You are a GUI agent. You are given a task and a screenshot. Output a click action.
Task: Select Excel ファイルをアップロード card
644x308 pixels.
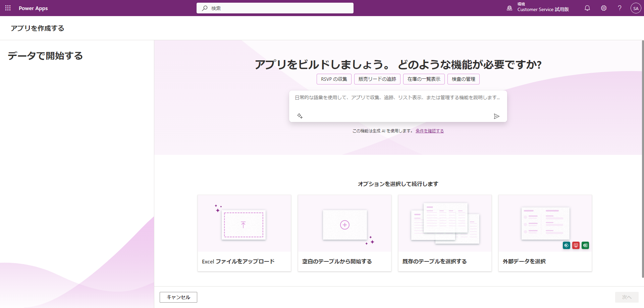[x=244, y=233]
